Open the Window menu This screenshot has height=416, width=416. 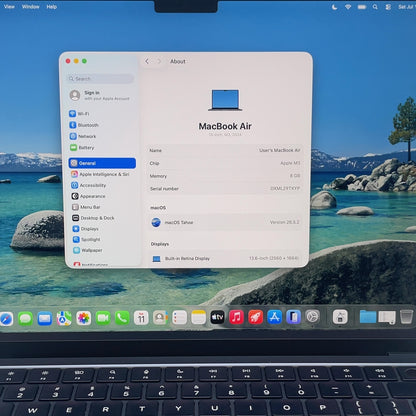click(x=30, y=6)
